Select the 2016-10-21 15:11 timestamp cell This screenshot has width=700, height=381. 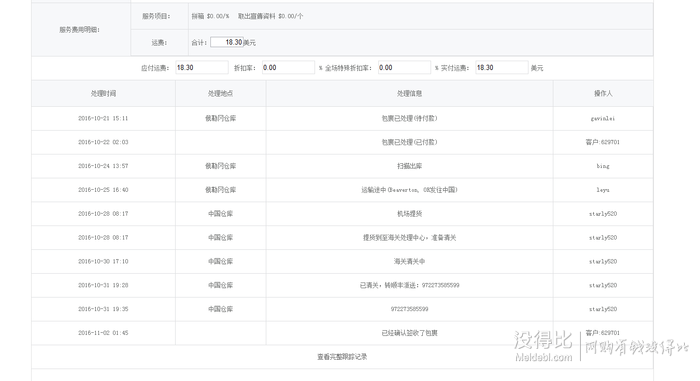point(103,118)
